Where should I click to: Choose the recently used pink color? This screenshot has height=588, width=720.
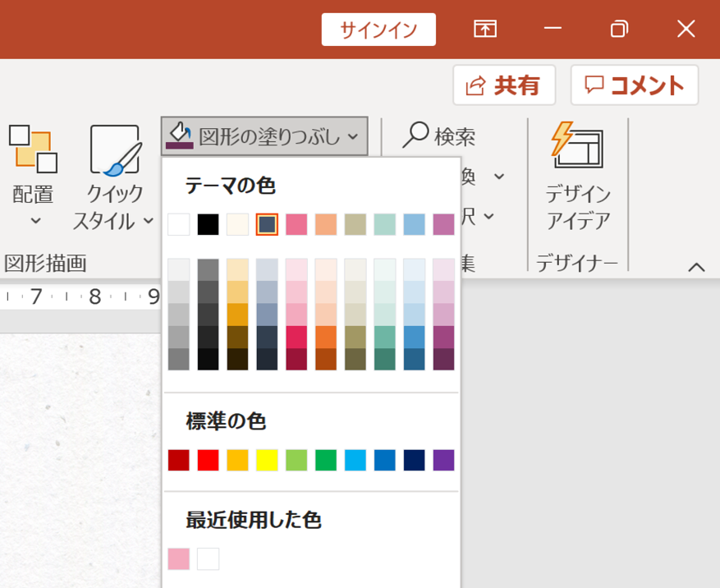[x=179, y=558]
